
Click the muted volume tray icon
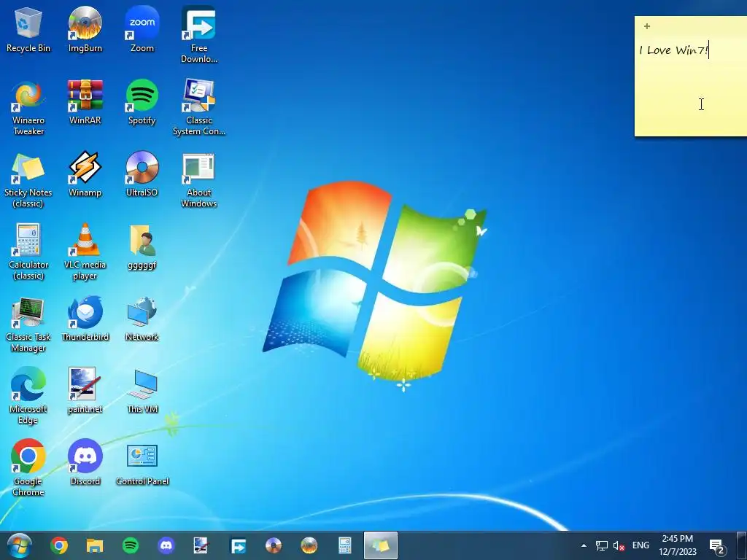[x=619, y=545]
